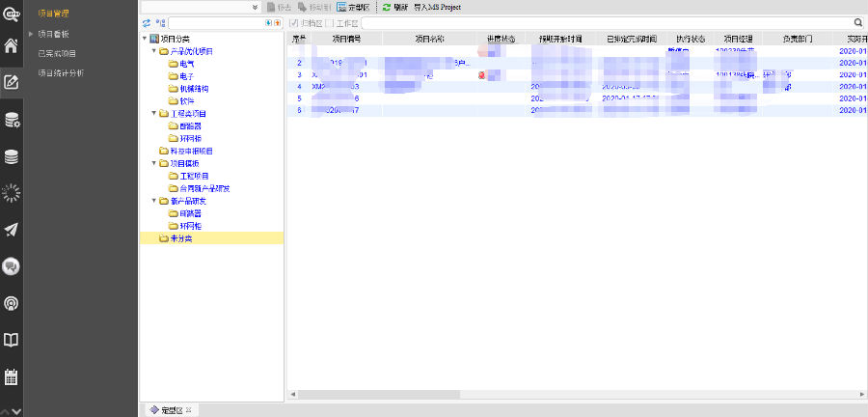Collapse the 产品优化项目 folder
Screen dimensions: 868x417
(154, 51)
